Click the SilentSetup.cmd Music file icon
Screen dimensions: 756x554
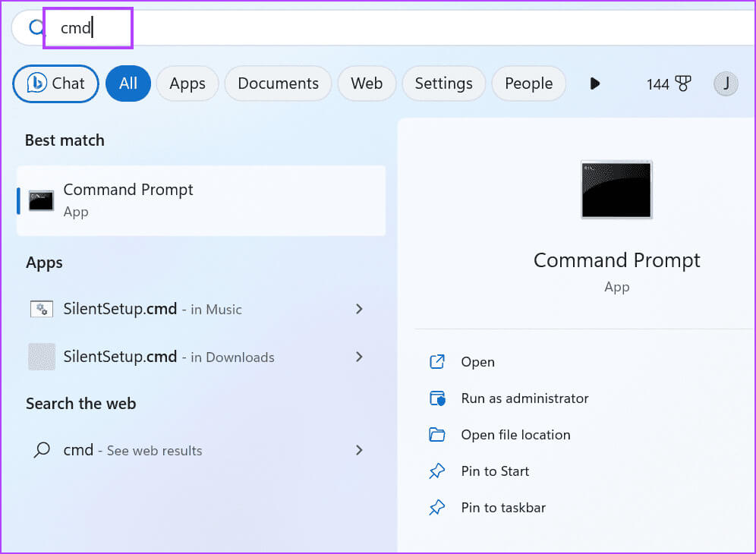[x=42, y=309]
